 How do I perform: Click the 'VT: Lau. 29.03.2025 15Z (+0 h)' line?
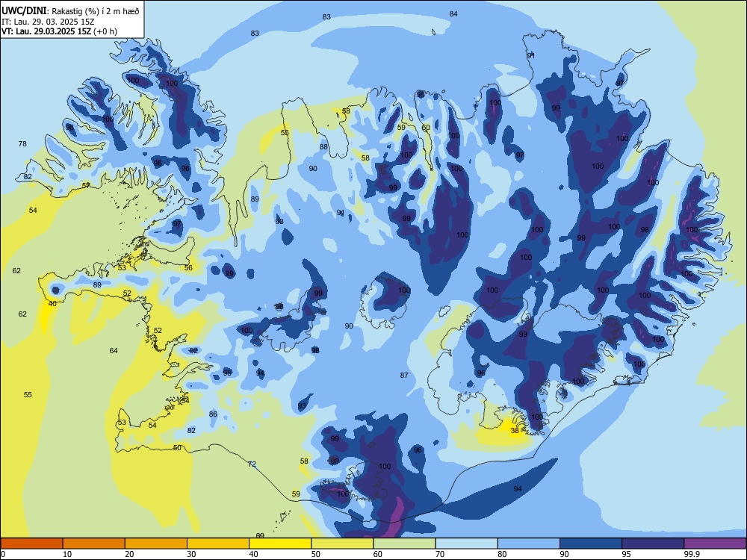tap(59, 31)
